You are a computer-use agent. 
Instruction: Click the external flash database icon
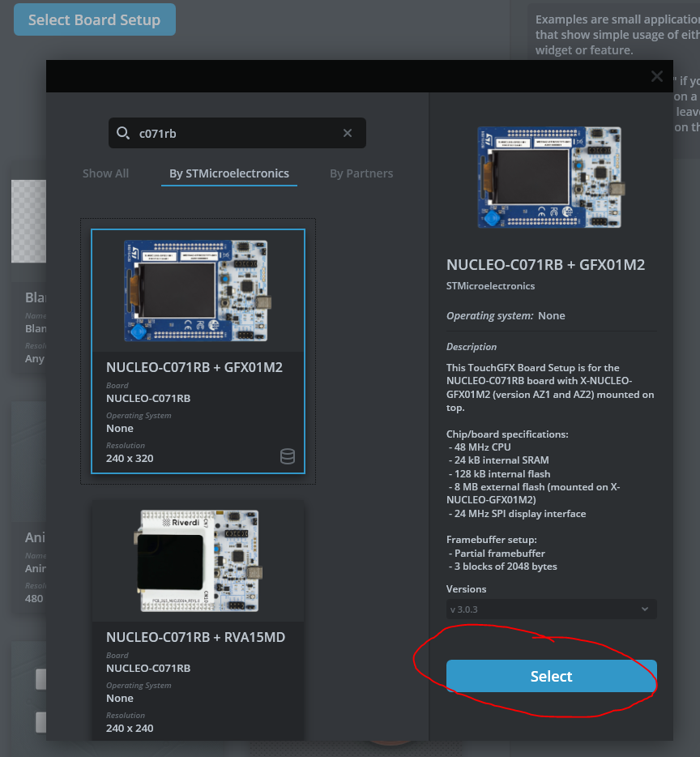click(x=288, y=456)
